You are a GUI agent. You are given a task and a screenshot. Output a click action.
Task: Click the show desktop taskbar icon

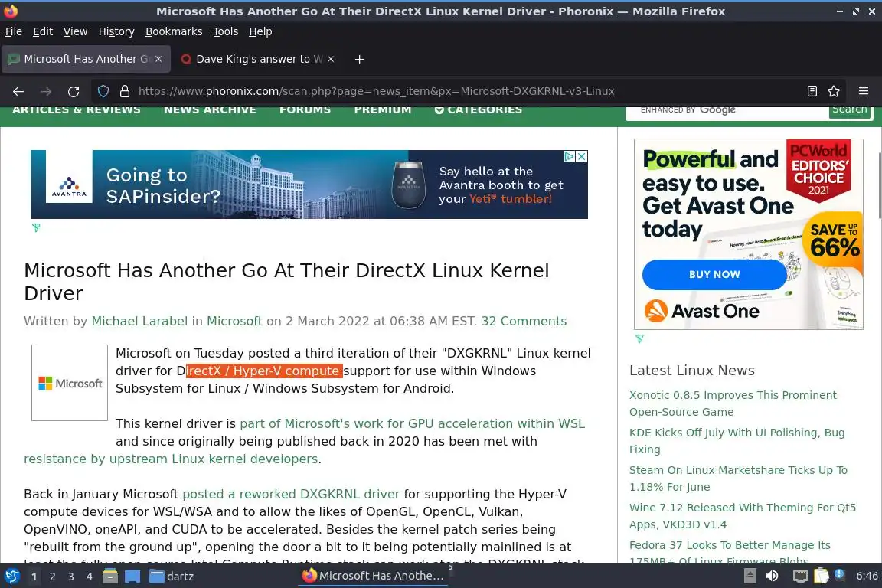point(132,577)
